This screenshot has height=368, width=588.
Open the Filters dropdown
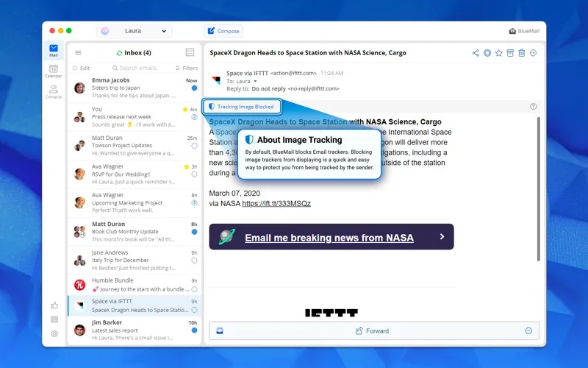(187, 68)
